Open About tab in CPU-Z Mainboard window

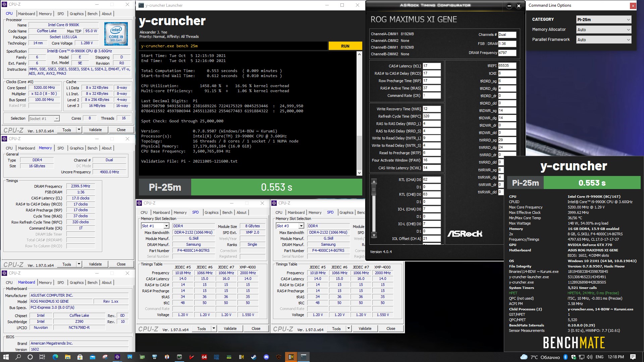107,283
